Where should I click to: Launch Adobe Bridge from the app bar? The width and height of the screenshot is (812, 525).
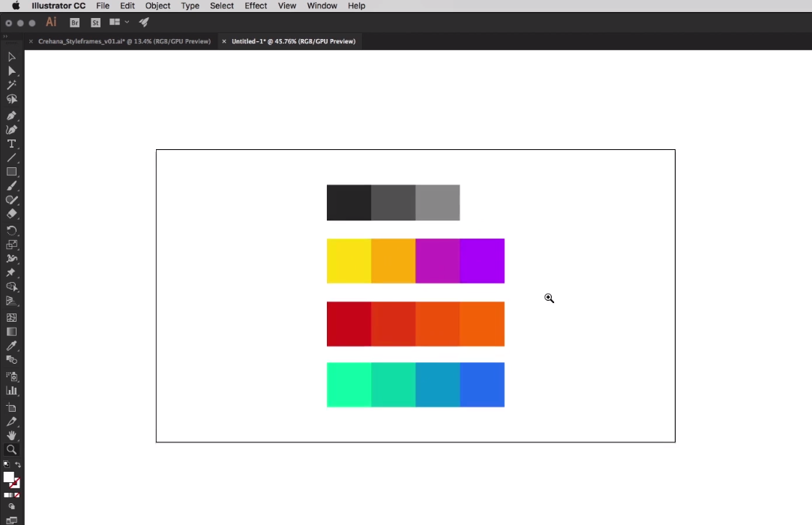(x=75, y=22)
